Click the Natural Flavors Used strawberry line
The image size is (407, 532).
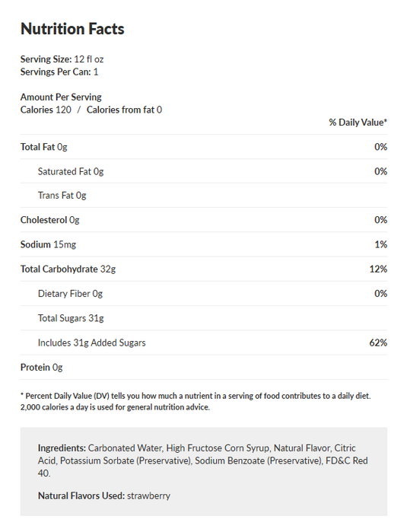coord(103,496)
